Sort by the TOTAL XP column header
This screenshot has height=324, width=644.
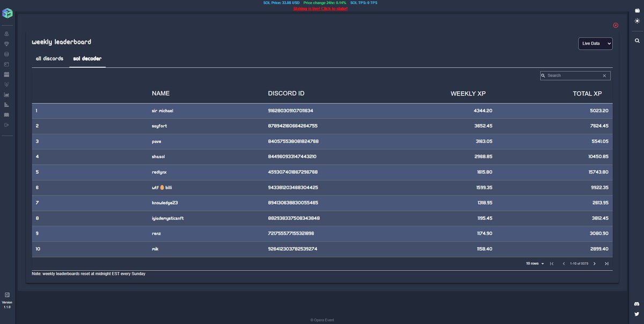(x=587, y=93)
